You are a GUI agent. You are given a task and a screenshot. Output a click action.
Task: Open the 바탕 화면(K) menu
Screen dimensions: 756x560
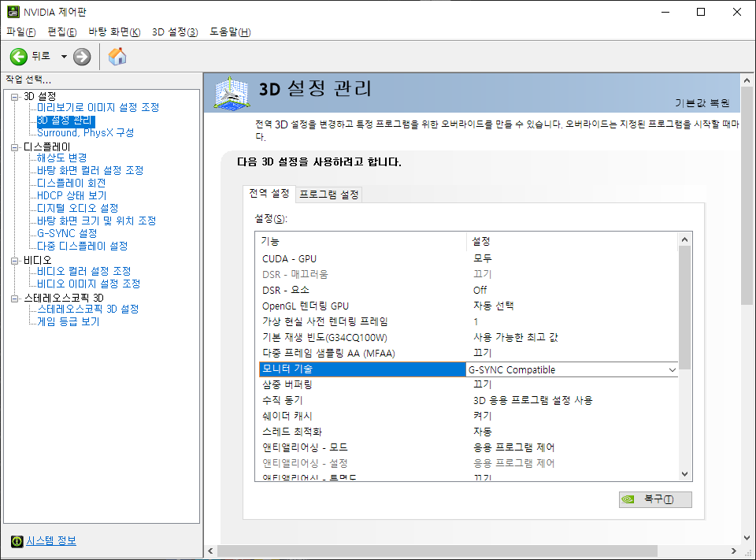click(114, 32)
